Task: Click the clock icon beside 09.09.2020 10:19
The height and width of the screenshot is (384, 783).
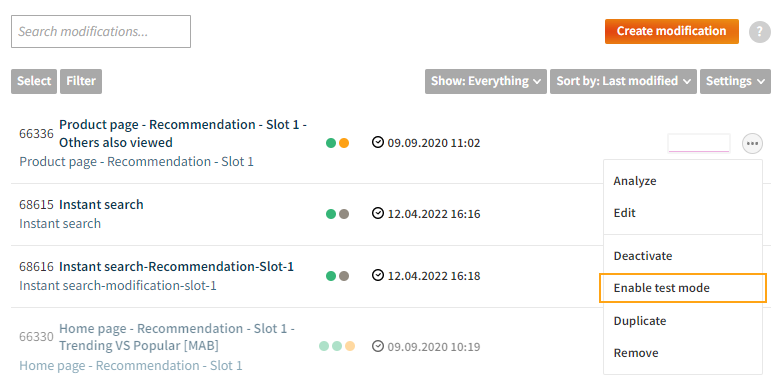Action: click(x=378, y=346)
